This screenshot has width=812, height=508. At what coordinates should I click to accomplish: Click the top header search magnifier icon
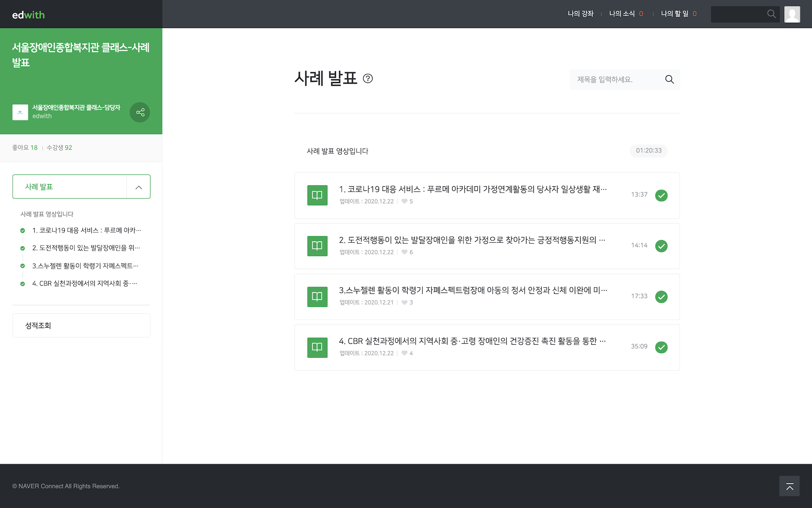point(771,14)
